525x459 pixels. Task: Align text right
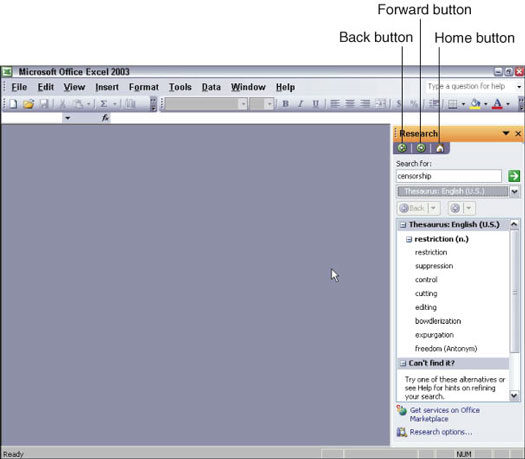click(x=365, y=104)
